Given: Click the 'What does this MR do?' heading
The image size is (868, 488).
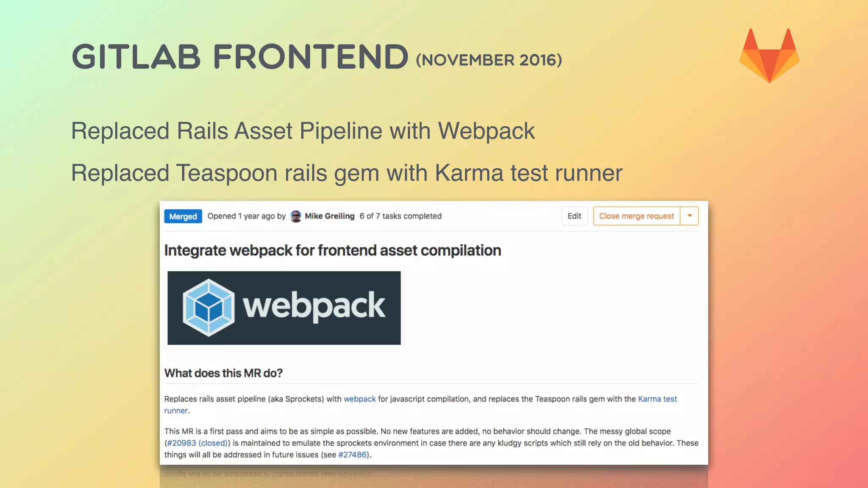Looking at the screenshot, I should (x=223, y=373).
